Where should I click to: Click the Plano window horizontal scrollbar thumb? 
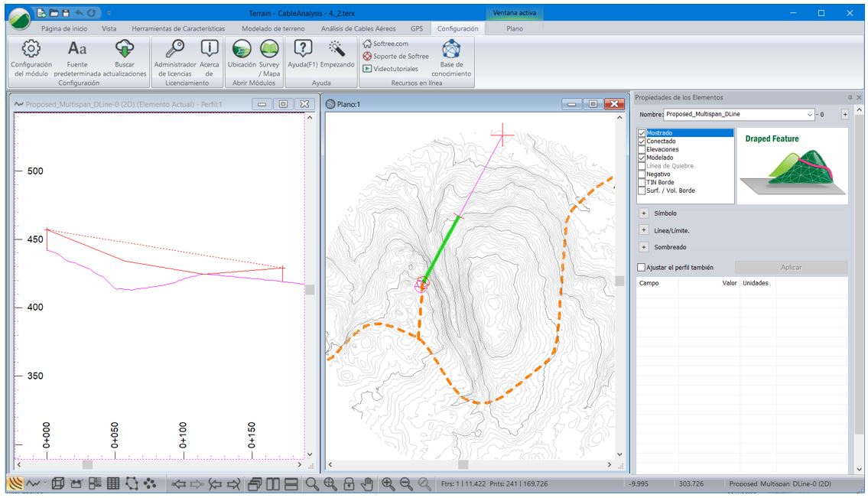[463, 464]
